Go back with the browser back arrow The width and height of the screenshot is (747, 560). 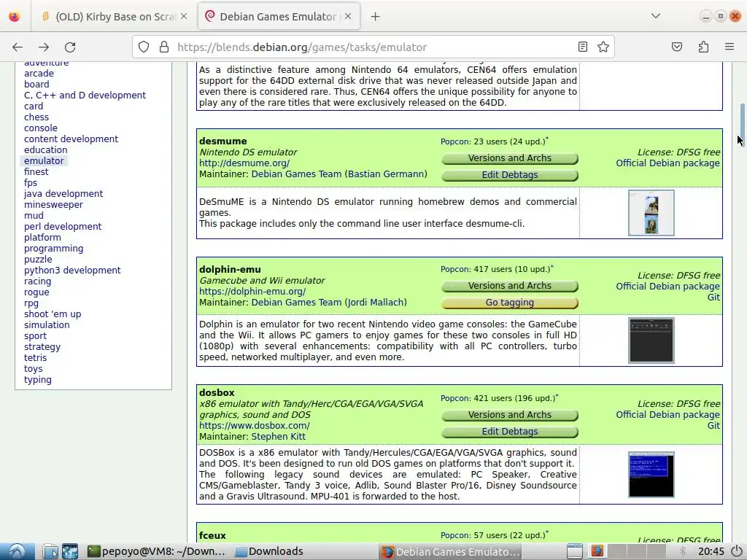(x=18, y=47)
